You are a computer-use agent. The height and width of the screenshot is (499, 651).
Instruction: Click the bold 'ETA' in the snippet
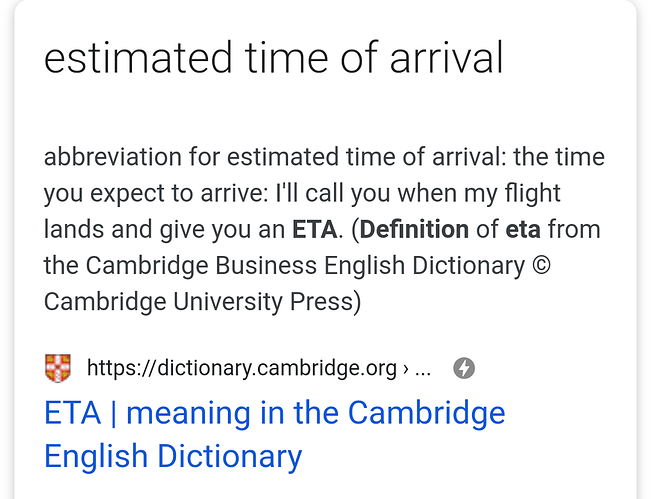pyautogui.click(x=315, y=230)
